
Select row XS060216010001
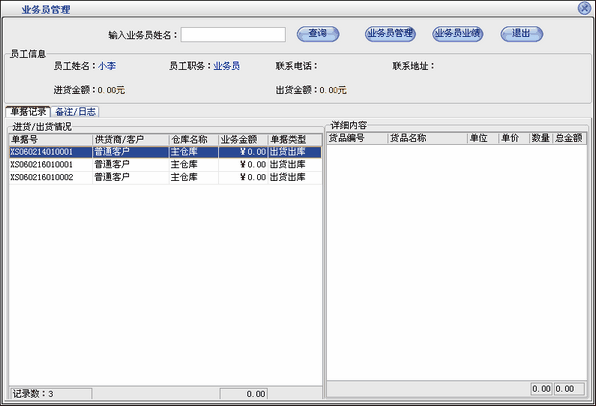pos(165,165)
